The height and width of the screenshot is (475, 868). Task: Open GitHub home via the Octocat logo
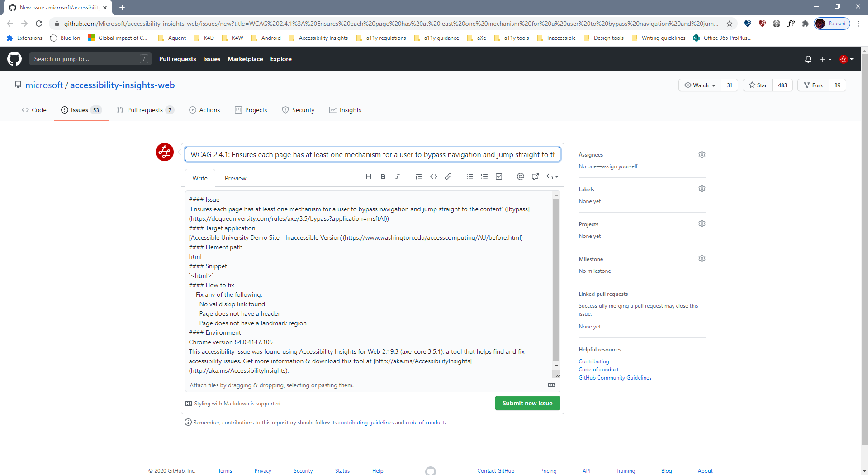(x=14, y=59)
